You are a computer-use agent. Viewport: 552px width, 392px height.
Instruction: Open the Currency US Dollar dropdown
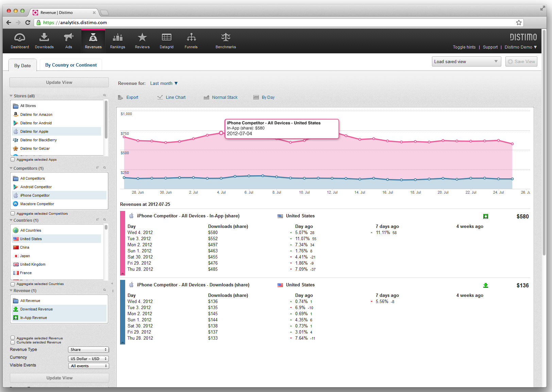coord(88,359)
